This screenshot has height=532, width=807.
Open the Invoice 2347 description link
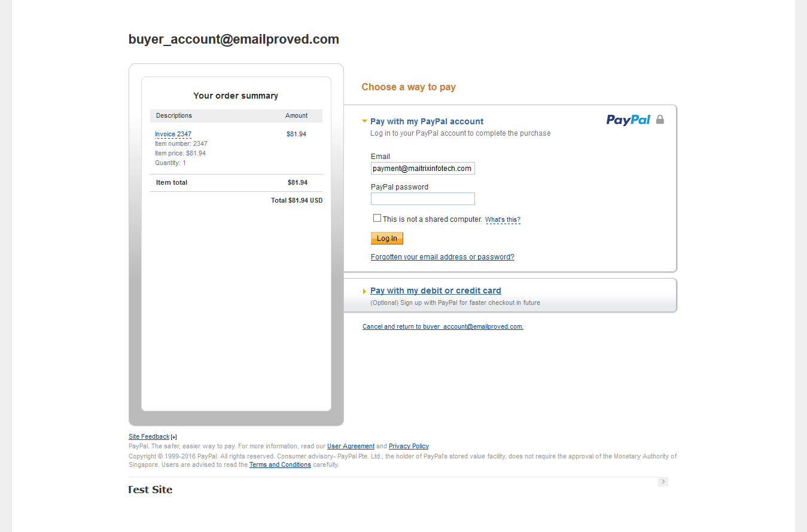click(173, 134)
